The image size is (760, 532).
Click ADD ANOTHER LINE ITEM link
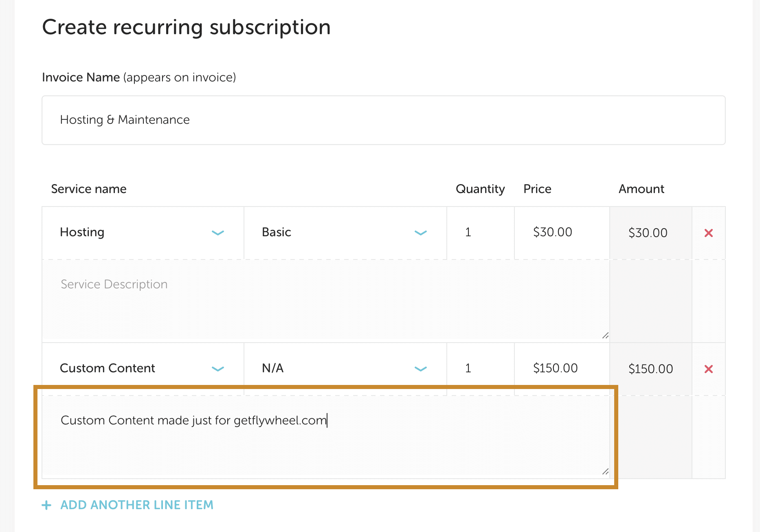click(137, 505)
